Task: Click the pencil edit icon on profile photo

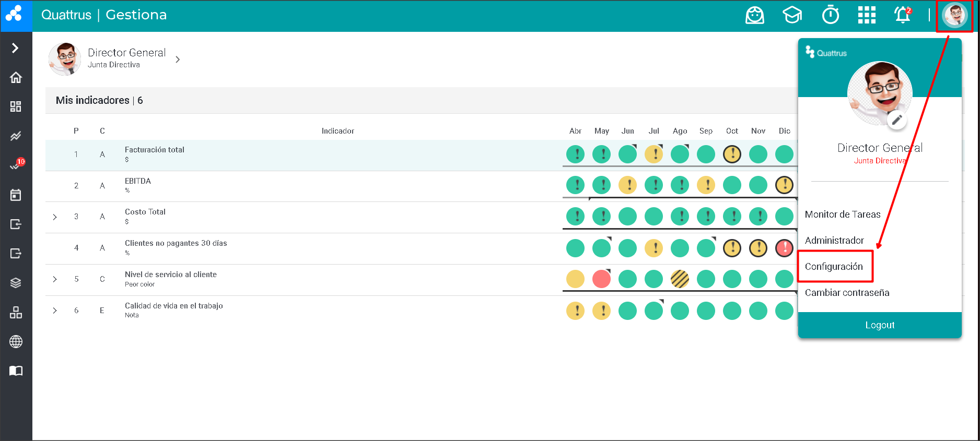Action: [x=896, y=120]
